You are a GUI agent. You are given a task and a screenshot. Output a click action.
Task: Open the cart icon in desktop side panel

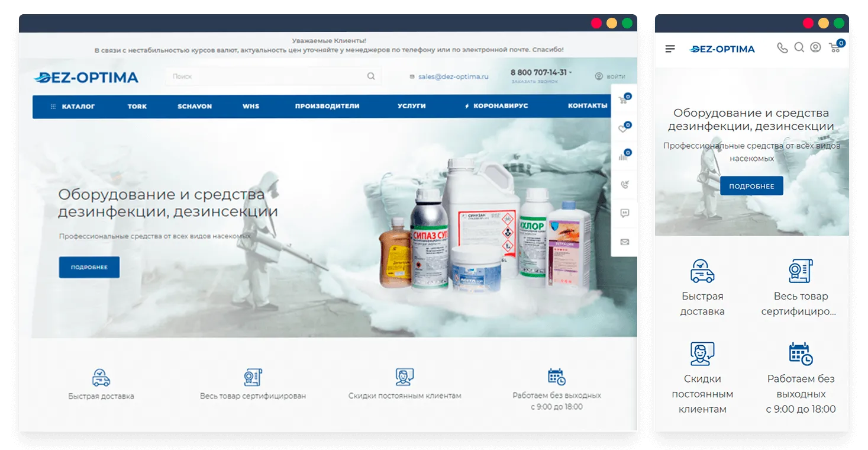point(624,99)
